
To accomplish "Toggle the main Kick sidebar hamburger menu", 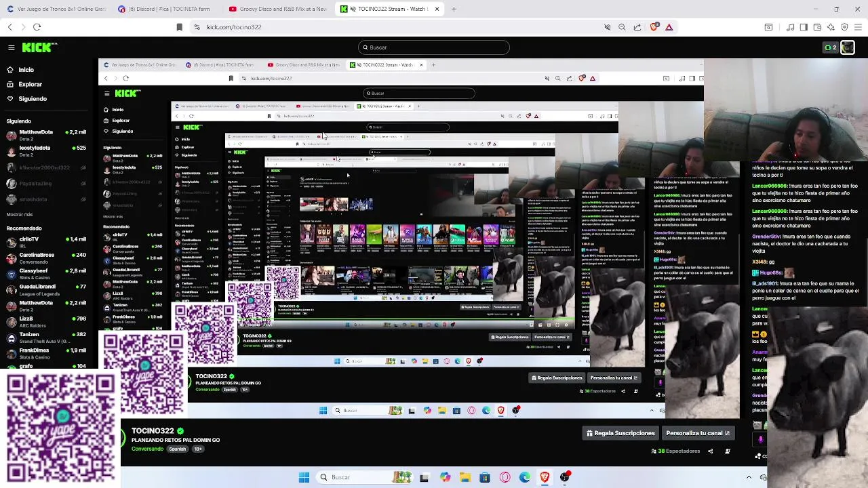I will click(12, 47).
